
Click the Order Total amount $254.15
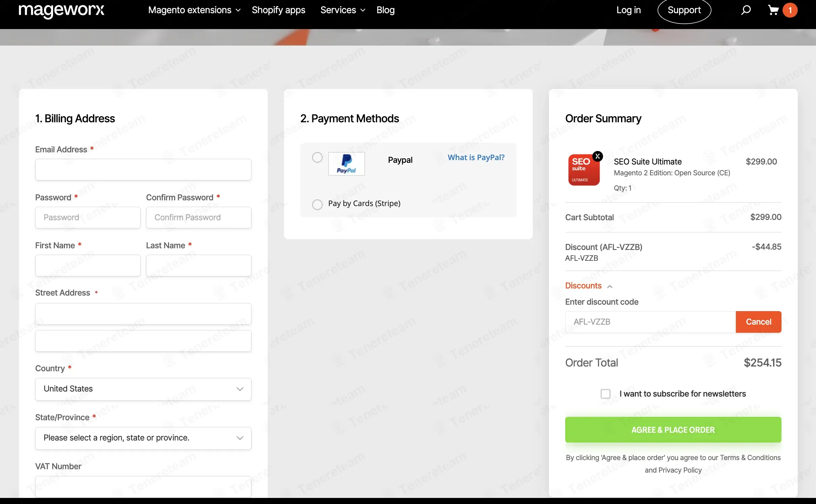point(763,363)
